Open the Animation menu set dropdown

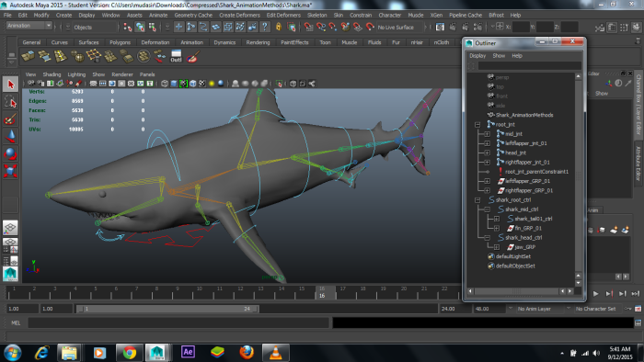(x=29, y=26)
